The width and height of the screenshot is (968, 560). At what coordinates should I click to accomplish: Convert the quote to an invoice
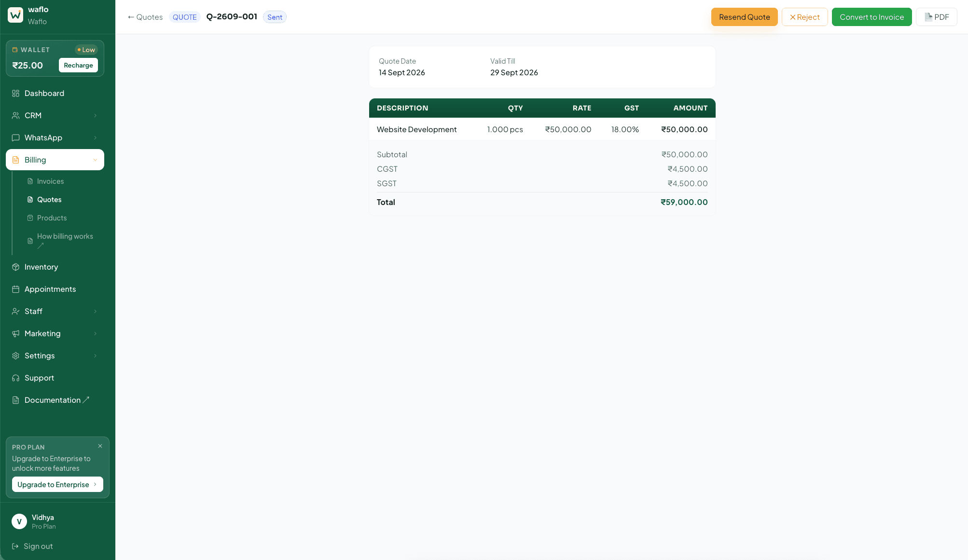(871, 17)
